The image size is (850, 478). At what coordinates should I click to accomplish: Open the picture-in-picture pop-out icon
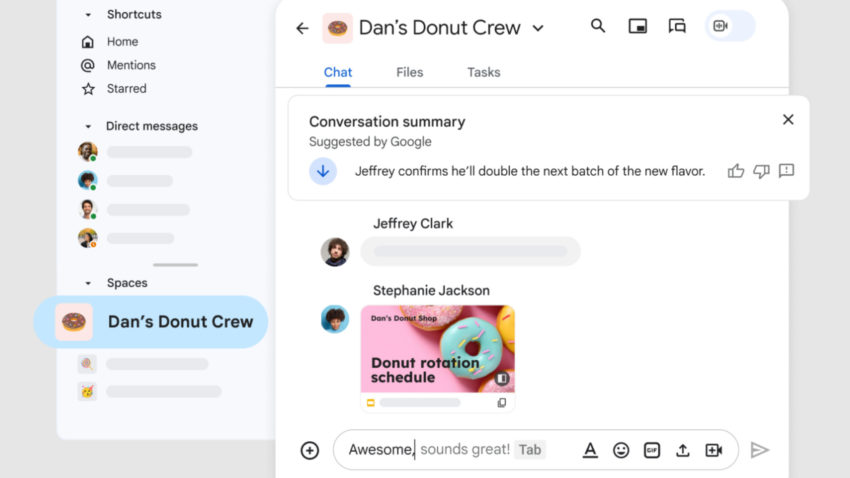click(637, 27)
